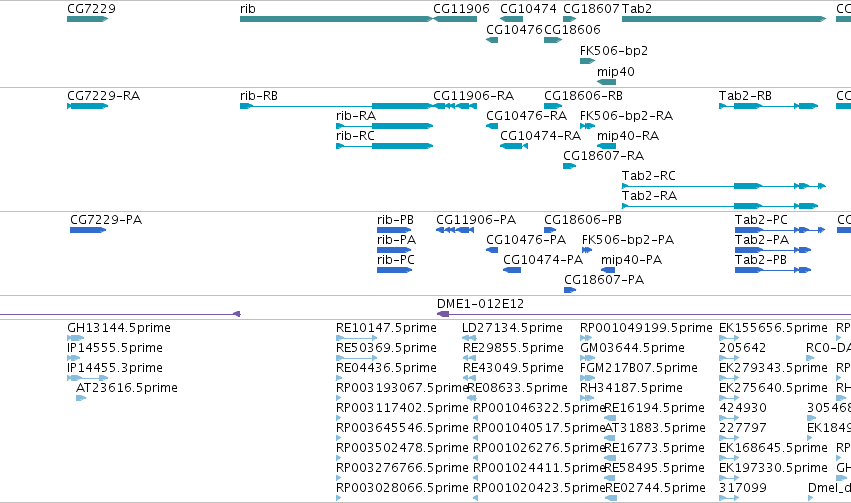This screenshot has width=851, height=503.
Task: Click the FGM217B07.5prime EST label
Action: (638, 368)
